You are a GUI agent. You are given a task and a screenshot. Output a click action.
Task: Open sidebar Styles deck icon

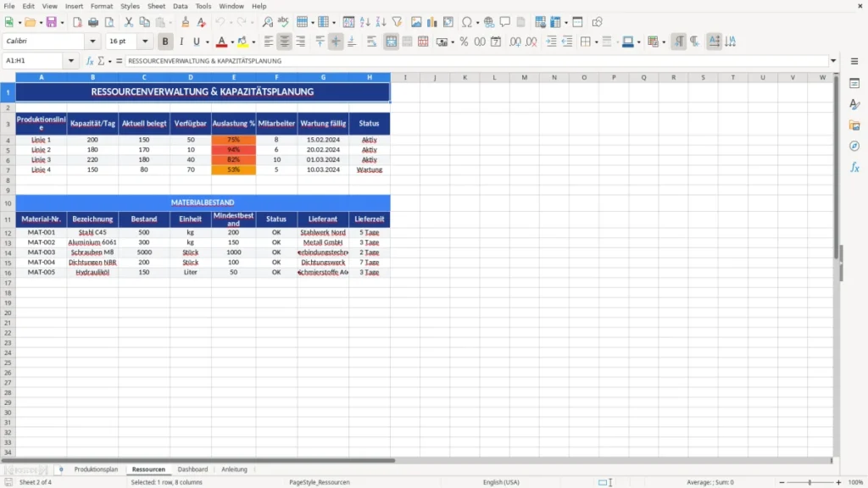854,104
